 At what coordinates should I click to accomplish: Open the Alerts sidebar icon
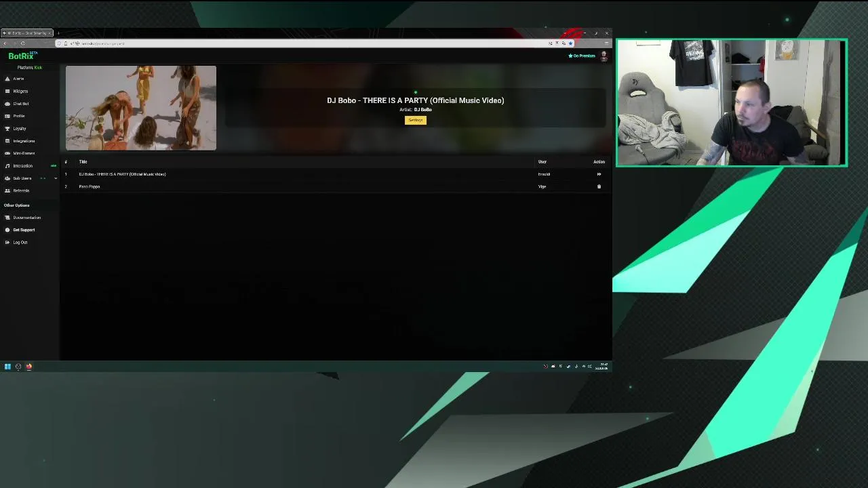[7, 79]
